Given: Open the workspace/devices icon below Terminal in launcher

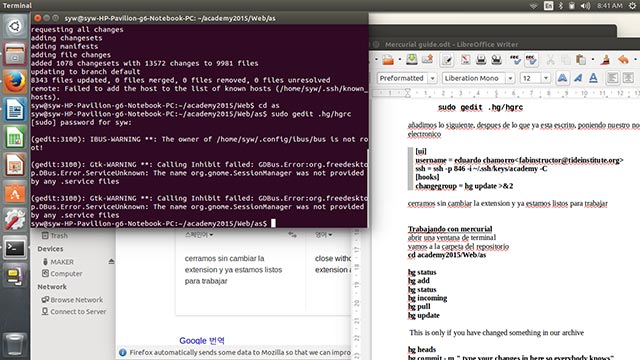Looking at the screenshot, I should (15, 276).
